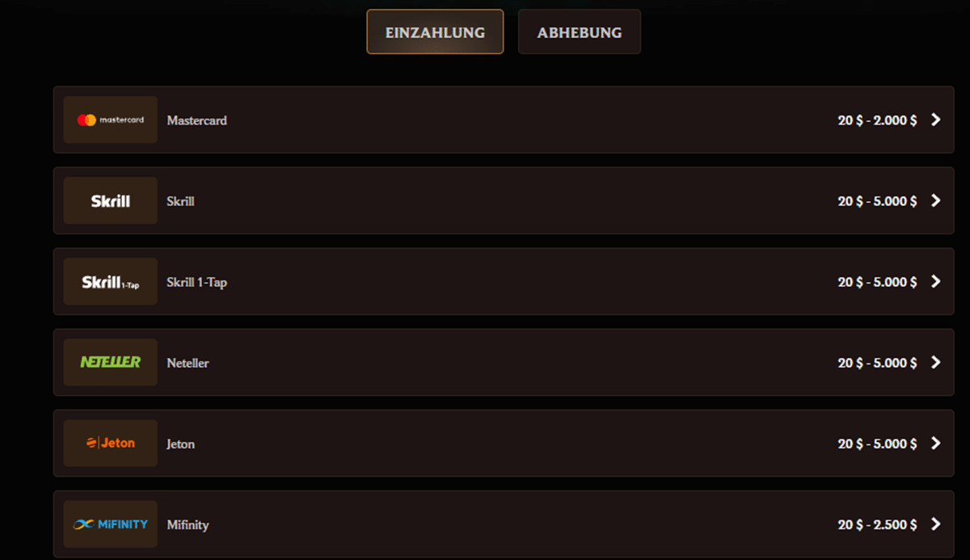Click the Mastercard logo icon
This screenshot has width=970, height=560.
[110, 120]
